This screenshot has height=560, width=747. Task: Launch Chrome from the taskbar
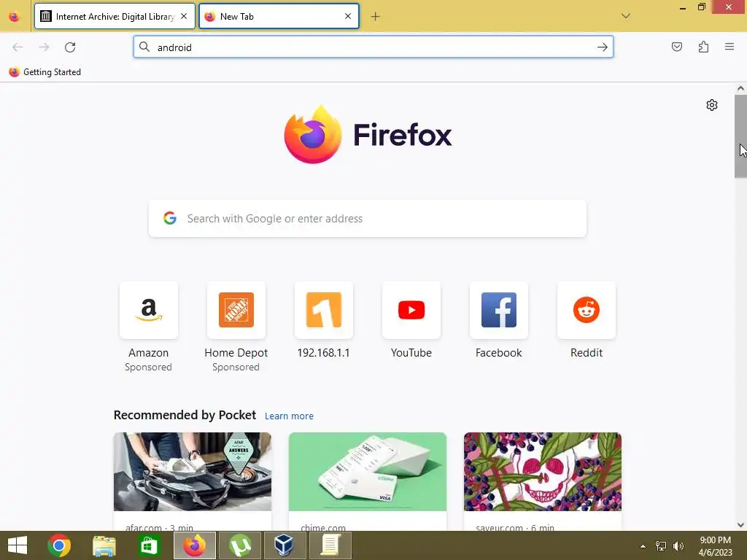[x=59, y=545]
